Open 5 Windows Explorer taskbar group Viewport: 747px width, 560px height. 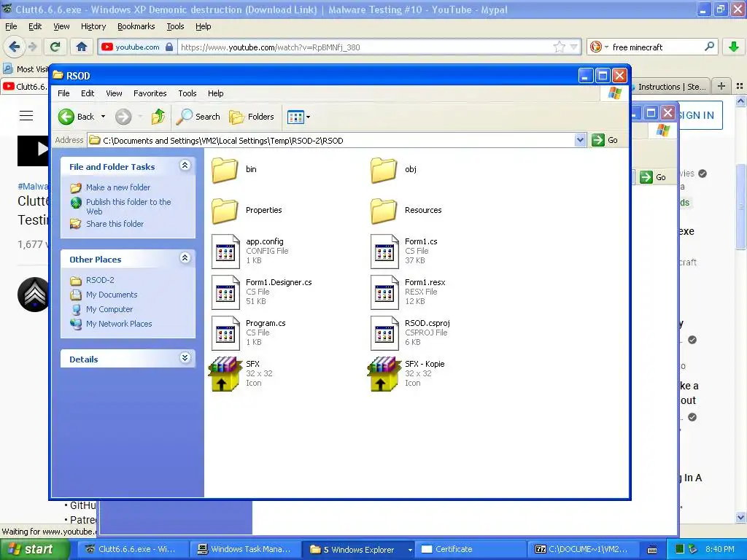point(358,550)
